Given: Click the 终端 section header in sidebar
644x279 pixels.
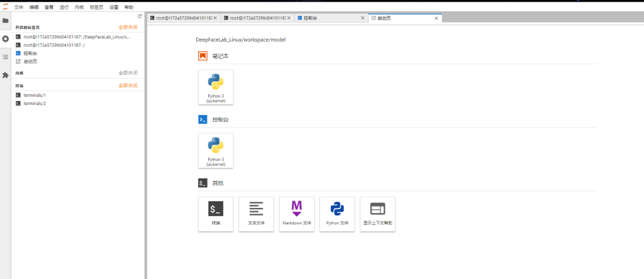Looking at the screenshot, I should coord(19,85).
